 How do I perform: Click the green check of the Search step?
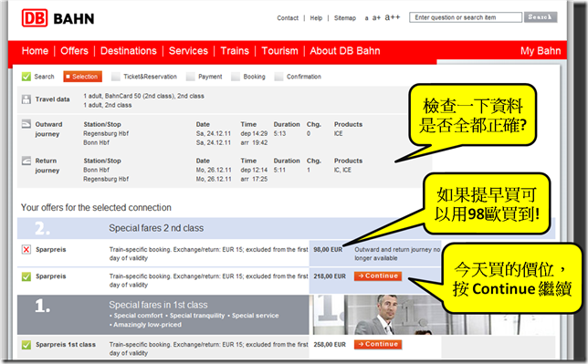click(x=26, y=77)
